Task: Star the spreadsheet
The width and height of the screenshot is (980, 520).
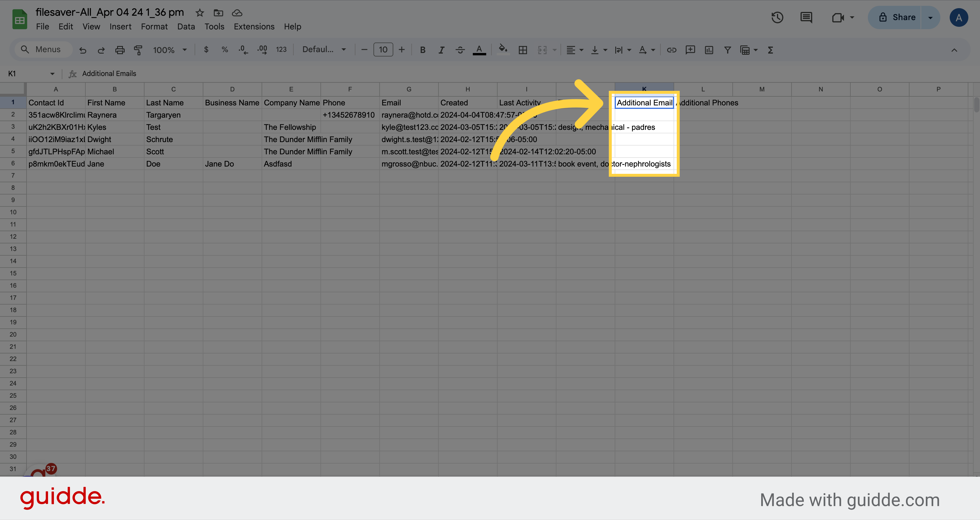Action: point(199,13)
